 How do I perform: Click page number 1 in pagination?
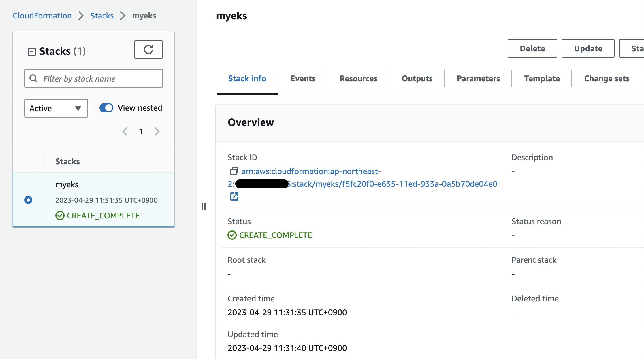point(141,131)
